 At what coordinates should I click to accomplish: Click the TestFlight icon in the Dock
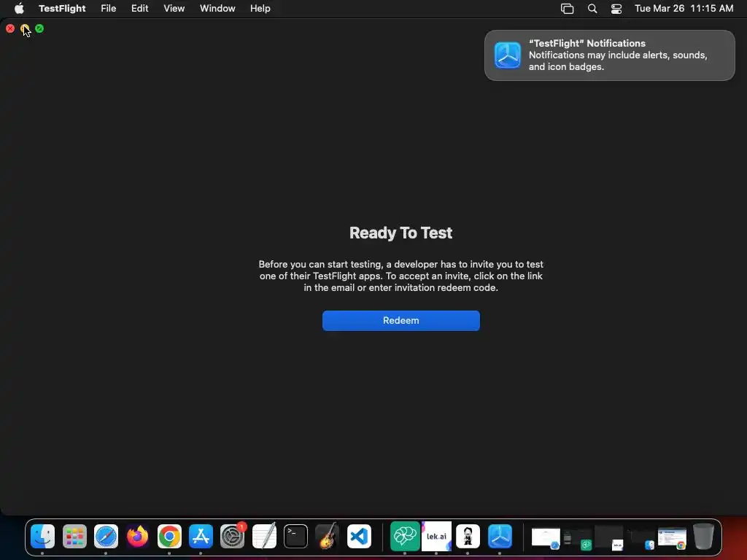[x=500, y=536]
